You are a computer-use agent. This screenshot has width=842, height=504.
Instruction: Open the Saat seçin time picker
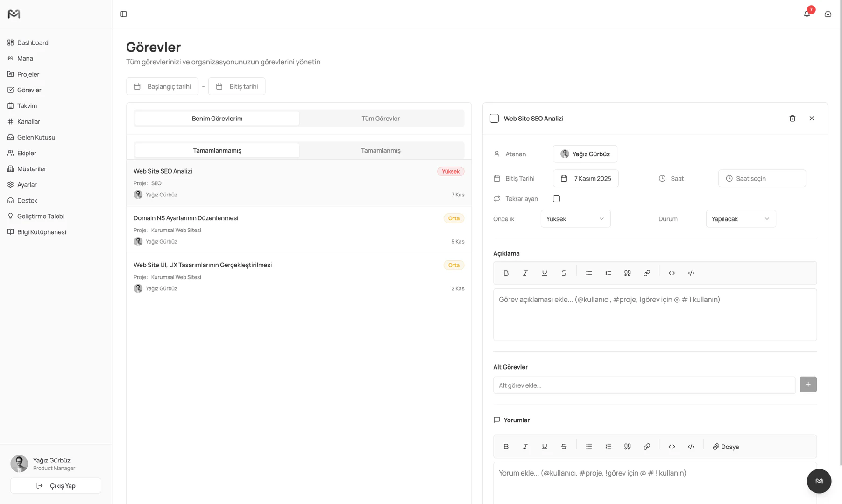pyautogui.click(x=762, y=178)
